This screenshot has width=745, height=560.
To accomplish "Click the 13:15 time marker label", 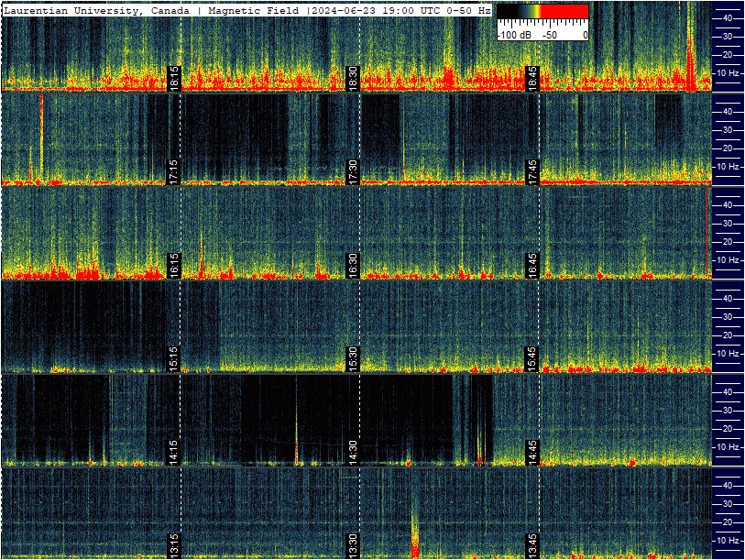I will tap(173, 546).
